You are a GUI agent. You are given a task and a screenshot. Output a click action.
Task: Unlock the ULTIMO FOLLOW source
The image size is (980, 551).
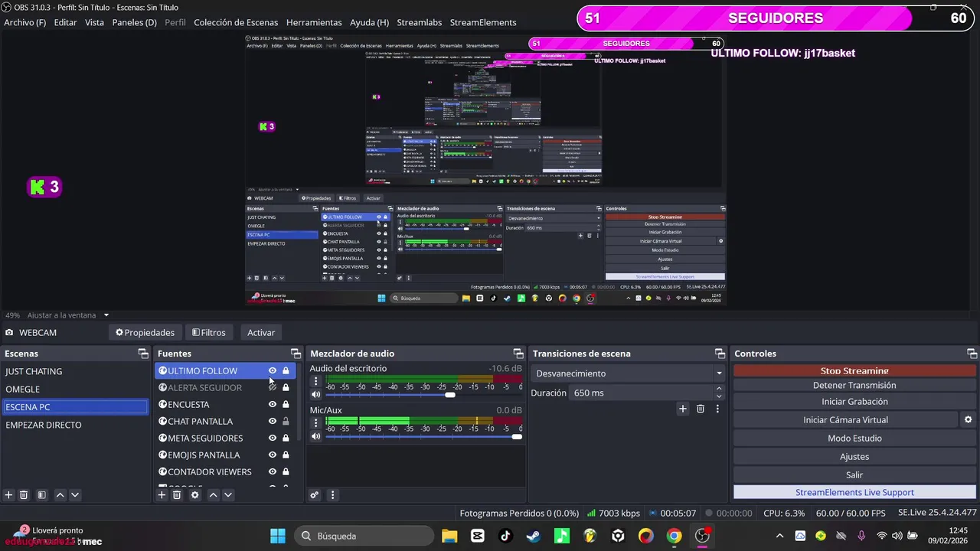286,370
